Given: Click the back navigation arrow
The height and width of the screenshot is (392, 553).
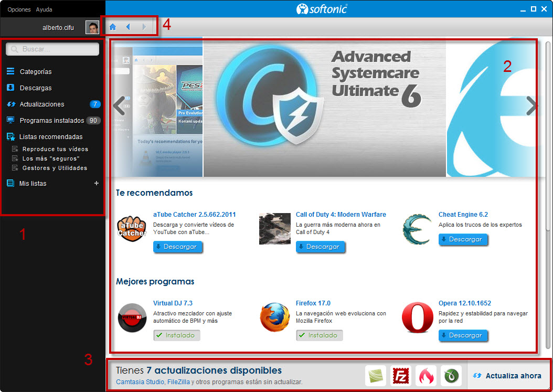Looking at the screenshot, I should coord(129,26).
